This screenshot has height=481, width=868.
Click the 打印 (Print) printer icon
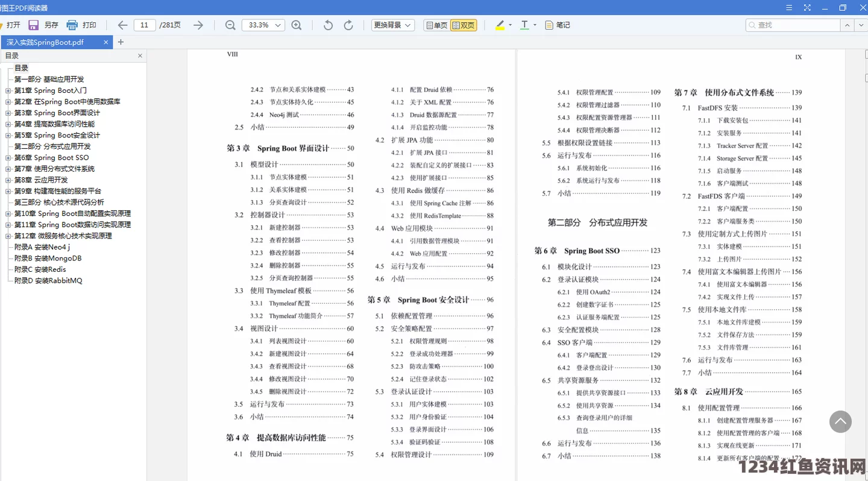72,25
